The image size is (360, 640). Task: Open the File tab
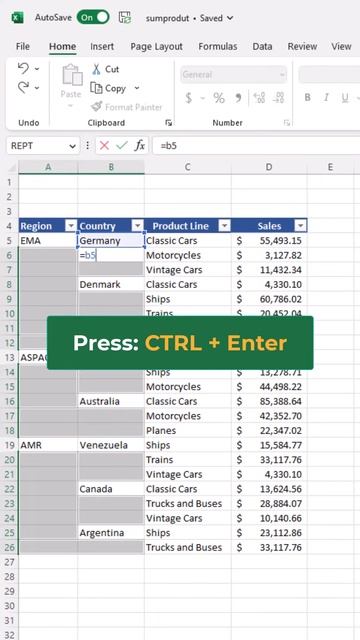coord(22,47)
